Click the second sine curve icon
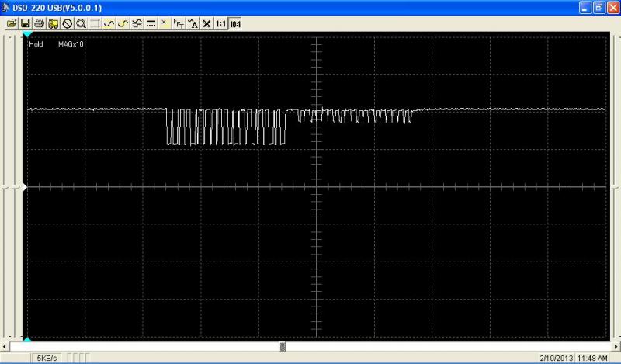 [x=123, y=24]
